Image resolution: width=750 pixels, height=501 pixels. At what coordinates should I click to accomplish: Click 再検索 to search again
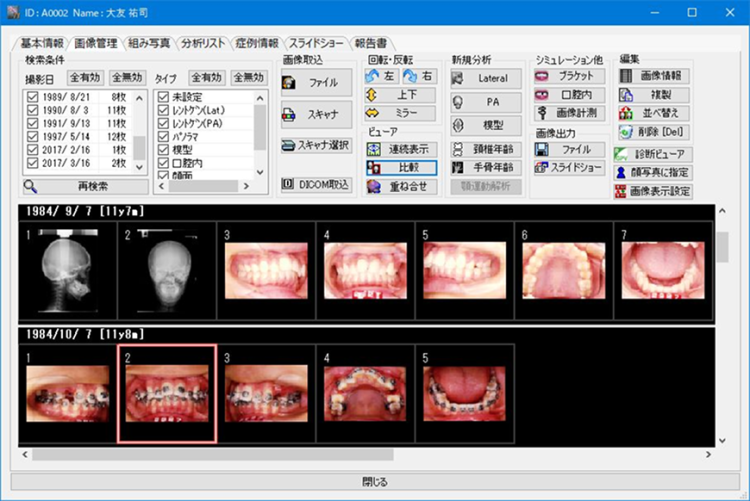click(83, 186)
